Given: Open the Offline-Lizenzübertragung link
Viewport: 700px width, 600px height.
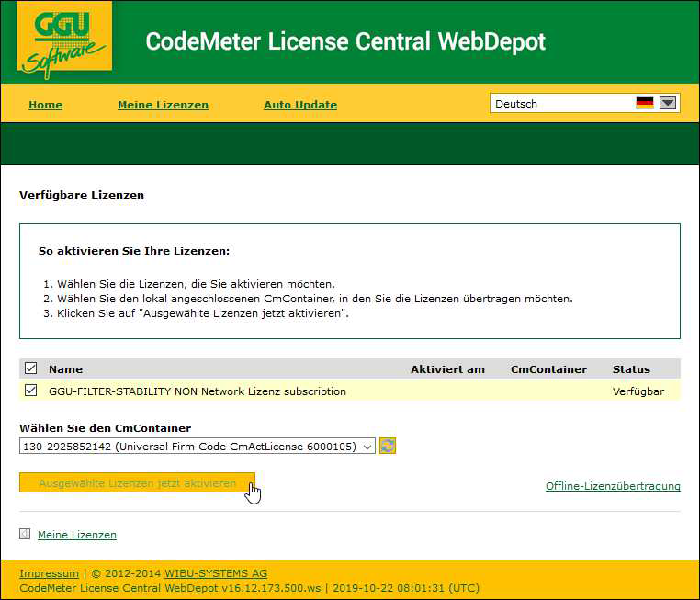Looking at the screenshot, I should 613,486.
